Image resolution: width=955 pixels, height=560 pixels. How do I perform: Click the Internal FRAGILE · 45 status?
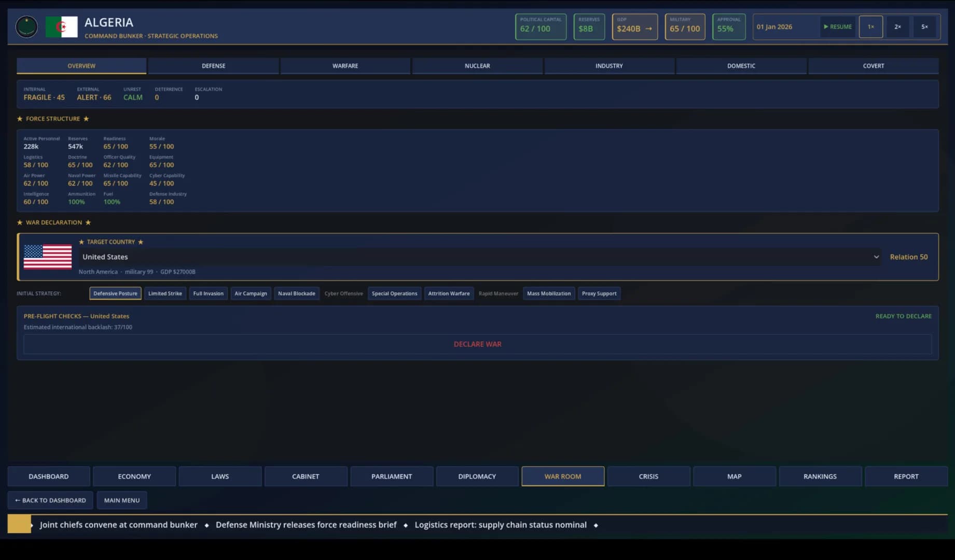click(x=44, y=94)
